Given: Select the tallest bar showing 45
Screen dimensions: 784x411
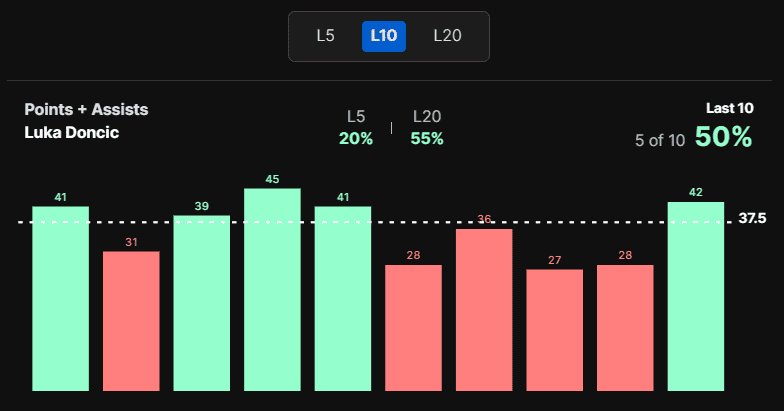Looking at the screenshot, I should (272, 289).
